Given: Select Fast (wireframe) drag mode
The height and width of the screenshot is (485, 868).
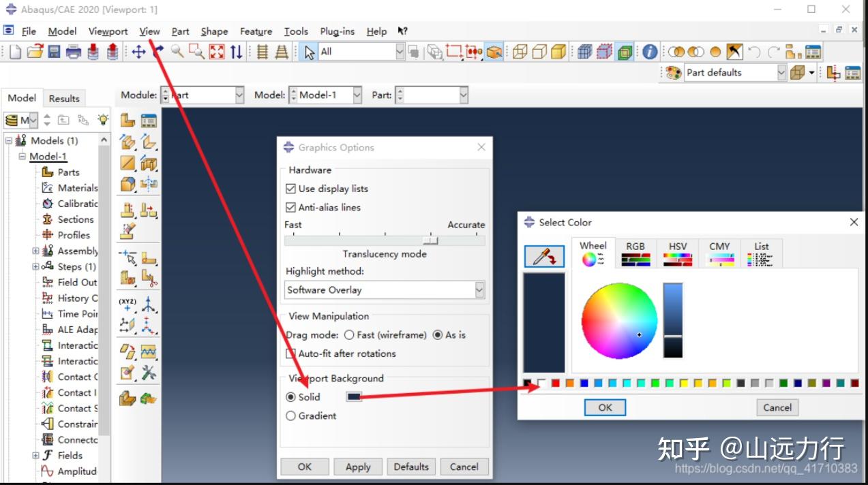Looking at the screenshot, I should [x=349, y=335].
